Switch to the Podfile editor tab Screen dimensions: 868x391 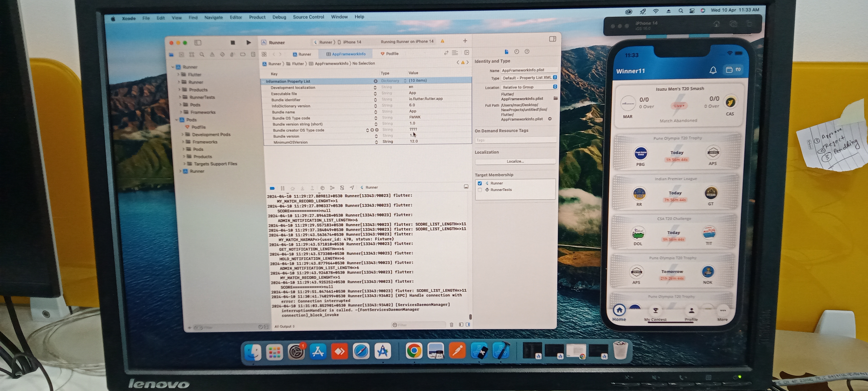click(x=390, y=54)
